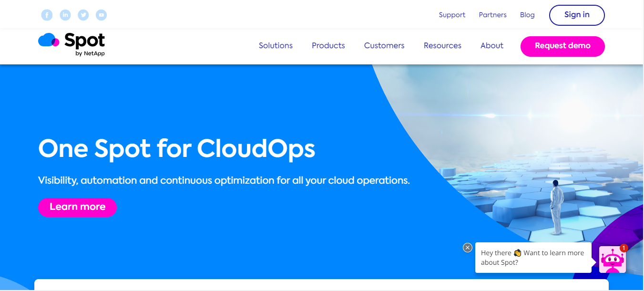
Task: Open the Resources dropdown menu
Action: tap(442, 45)
